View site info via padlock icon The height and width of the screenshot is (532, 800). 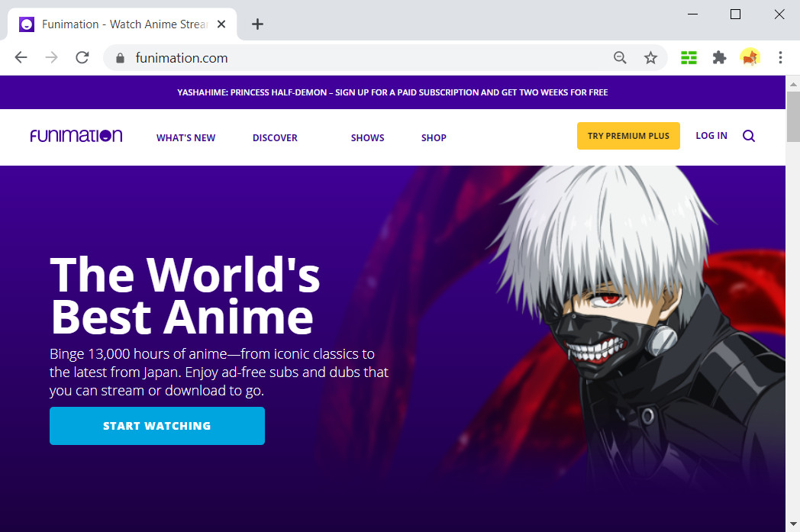[119, 58]
